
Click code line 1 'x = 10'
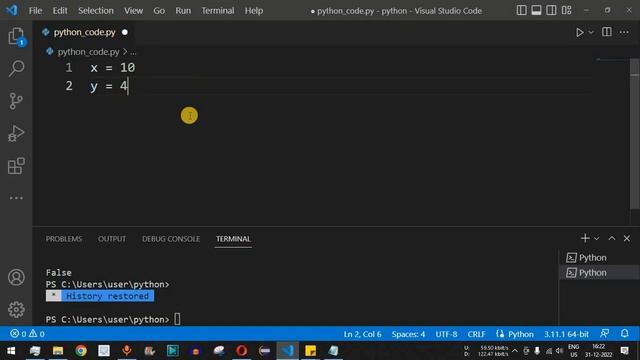click(x=113, y=68)
